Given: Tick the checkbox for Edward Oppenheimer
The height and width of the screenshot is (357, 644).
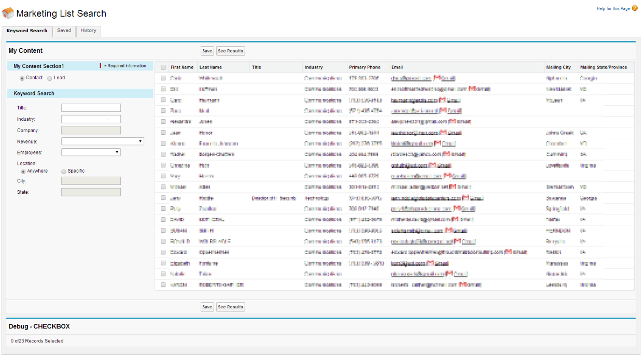Looking at the screenshot, I should pos(163,252).
